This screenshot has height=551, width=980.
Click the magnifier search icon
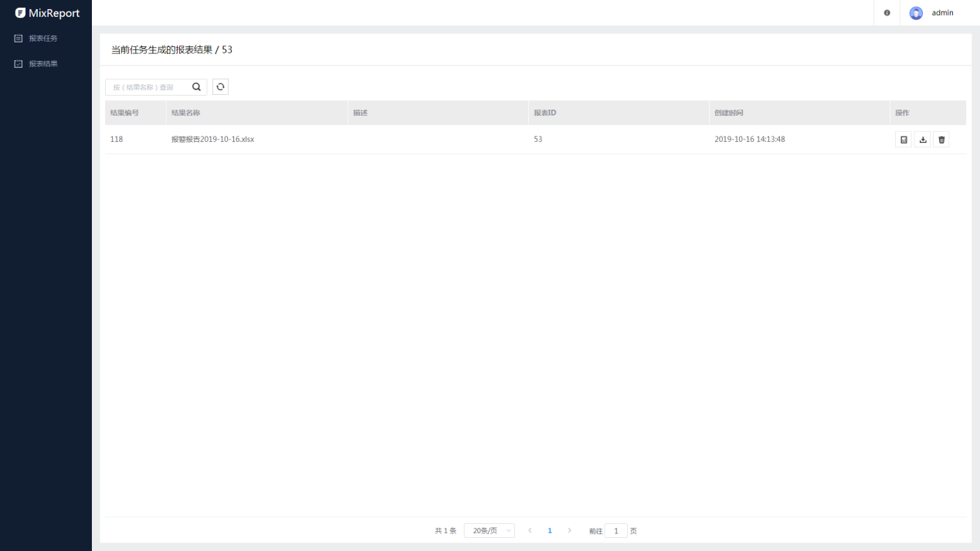[x=196, y=87]
